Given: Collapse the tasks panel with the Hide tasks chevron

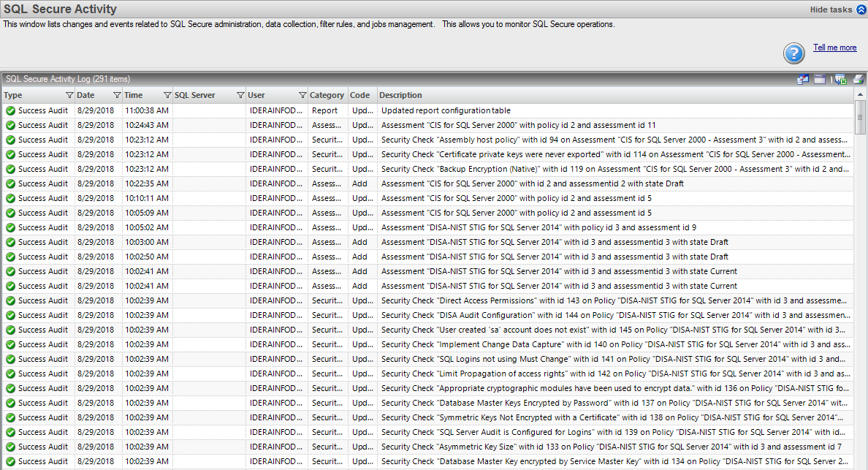Looking at the screenshot, I should click(x=861, y=10).
